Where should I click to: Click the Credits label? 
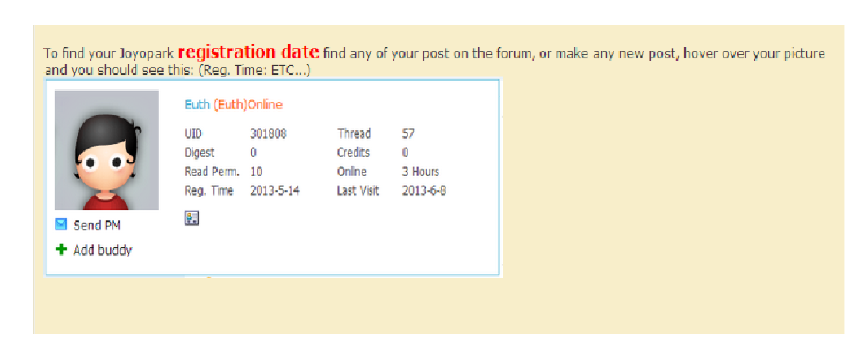pos(354,152)
